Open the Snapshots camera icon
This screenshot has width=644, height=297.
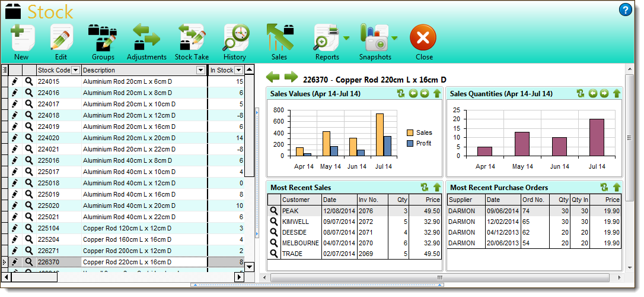tap(374, 37)
